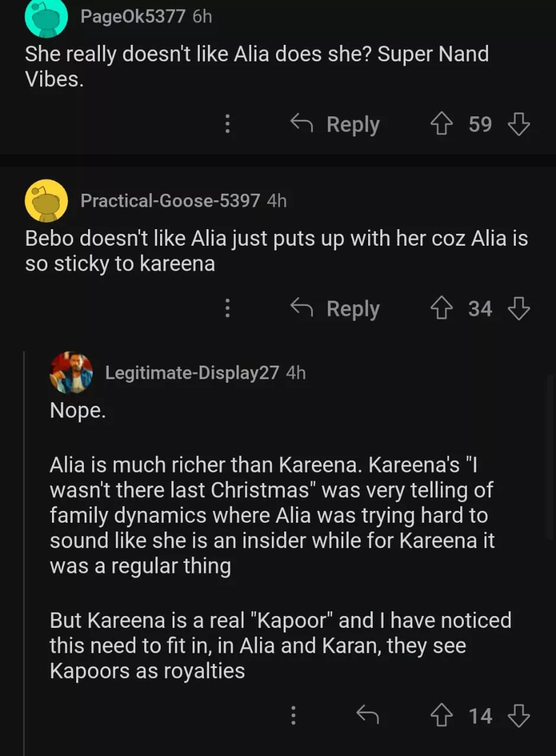Reply to Practical-Goose-5397's comment
Image resolution: width=556 pixels, height=756 pixels.
pos(336,308)
